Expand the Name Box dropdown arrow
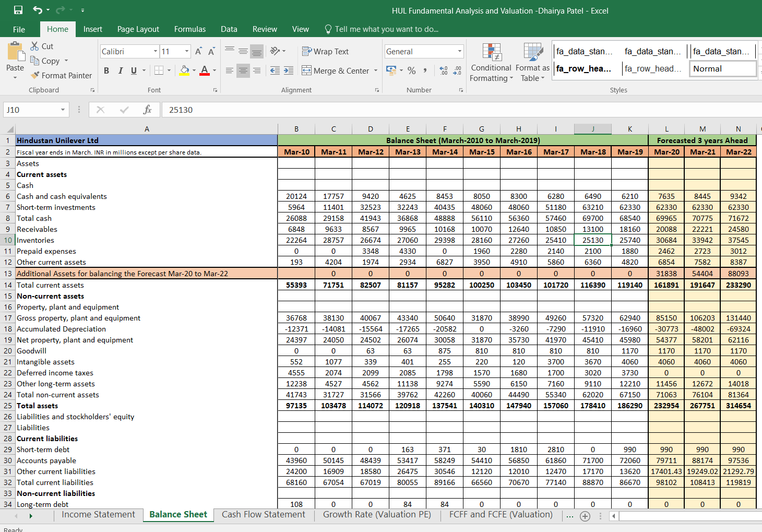Viewport: 762px width, 532px height. click(x=63, y=110)
